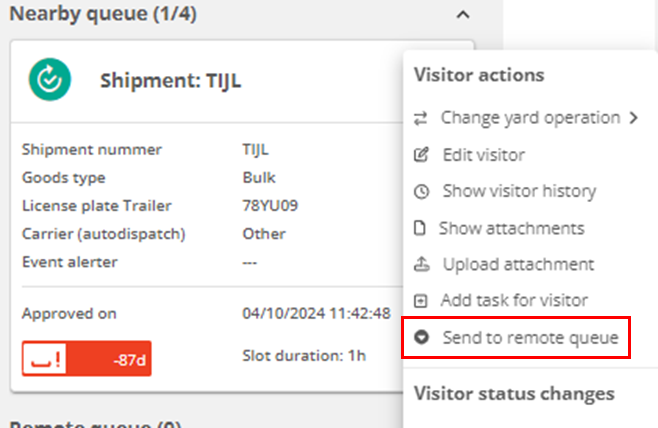Click the Show visitor history clock icon
The image size is (658, 428).
pos(421,192)
